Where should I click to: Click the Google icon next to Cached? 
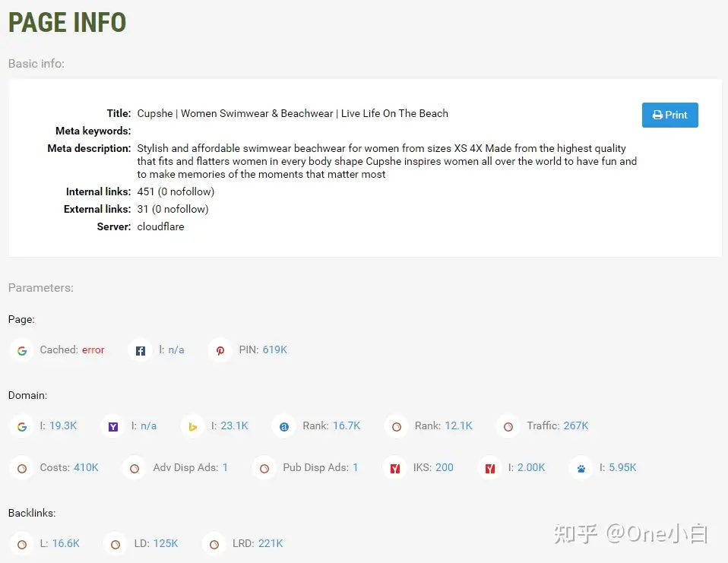pos(22,350)
